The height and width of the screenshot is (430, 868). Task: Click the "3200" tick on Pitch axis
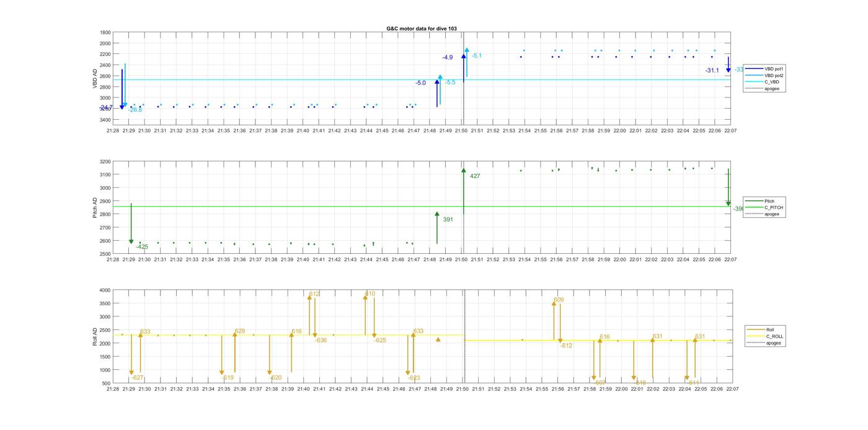pyautogui.click(x=105, y=161)
